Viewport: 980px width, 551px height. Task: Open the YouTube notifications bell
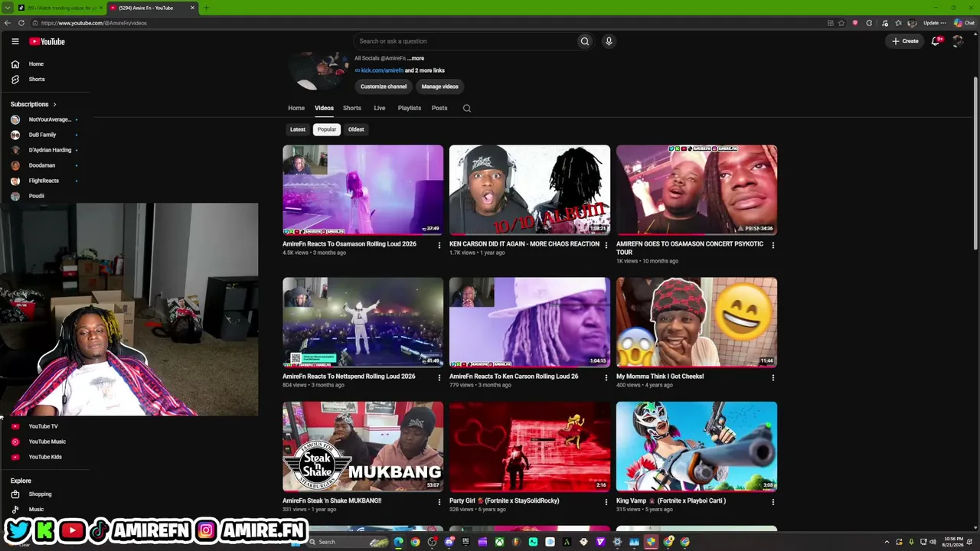[x=935, y=41]
